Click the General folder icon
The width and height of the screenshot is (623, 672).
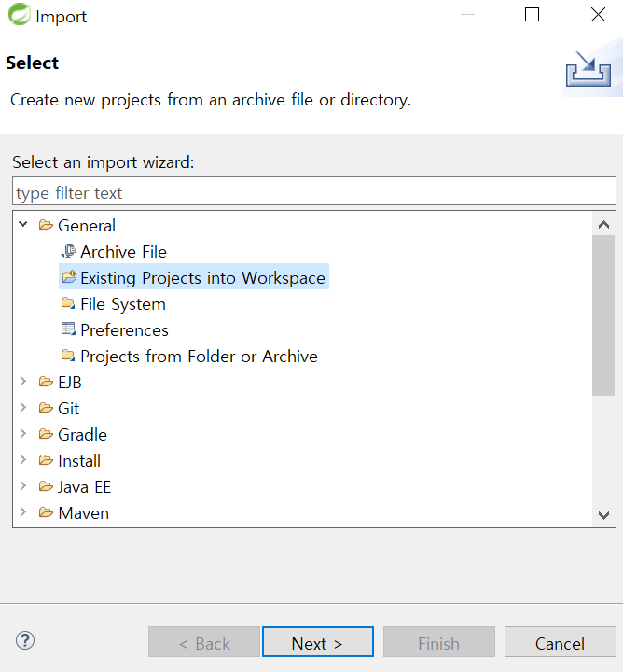(46, 225)
